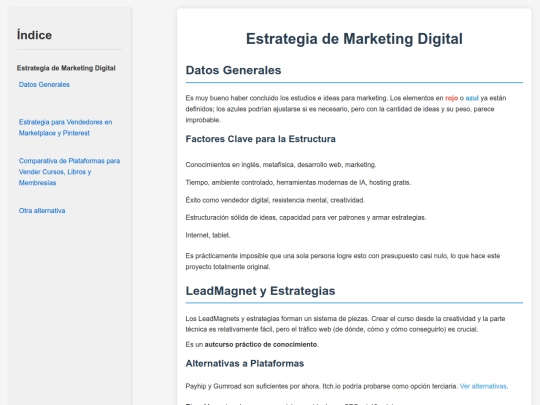Go to Comparativa de Plataformas para Vender Cursos link
This screenshot has height=405, width=540.
(x=69, y=172)
